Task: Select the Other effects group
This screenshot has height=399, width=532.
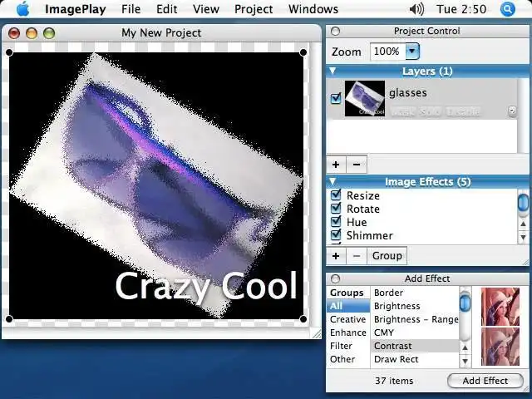Action: 348,359
